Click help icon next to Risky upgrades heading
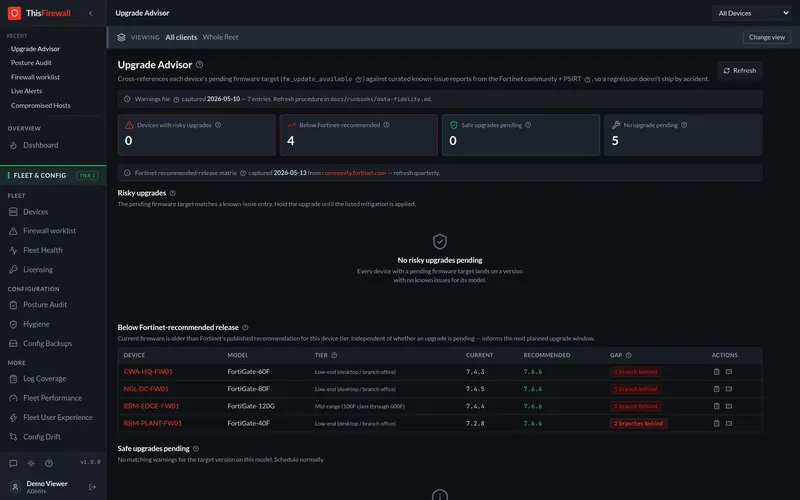 (x=172, y=193)
